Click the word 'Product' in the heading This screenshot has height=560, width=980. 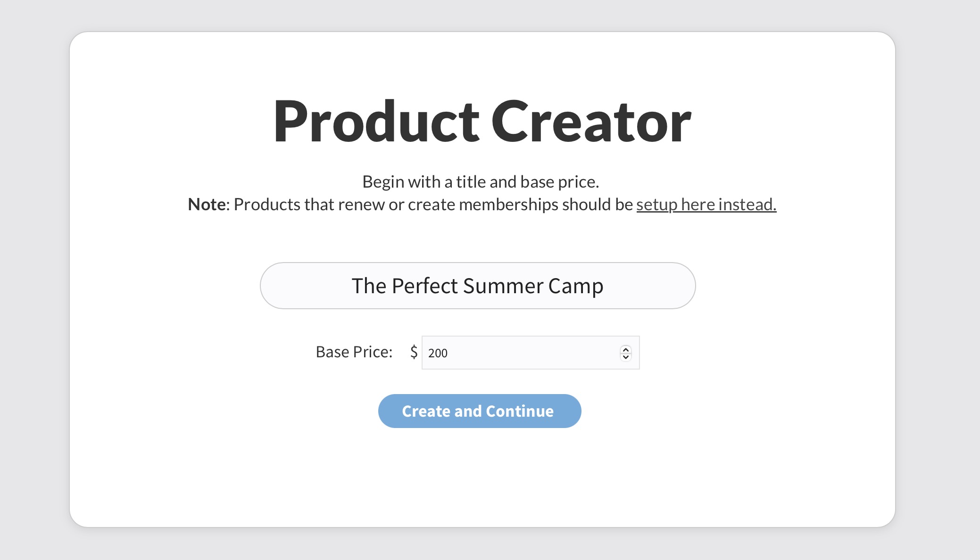(376, 121)
